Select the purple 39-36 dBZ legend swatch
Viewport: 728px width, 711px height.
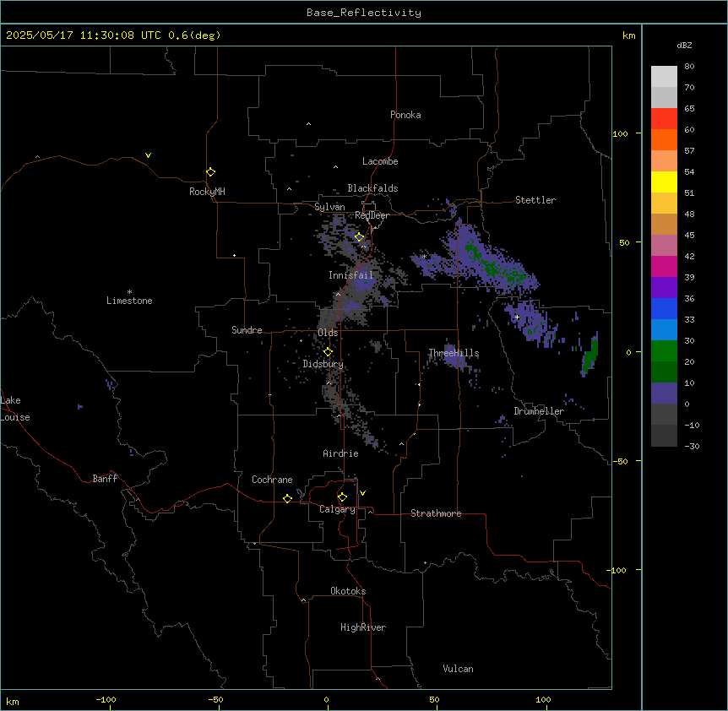(664, 288)
